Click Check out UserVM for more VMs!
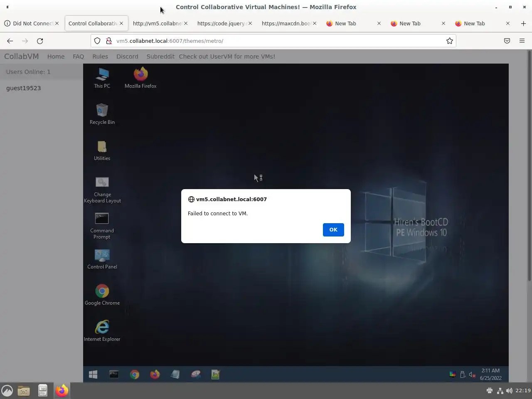 [x=227, y=57]
